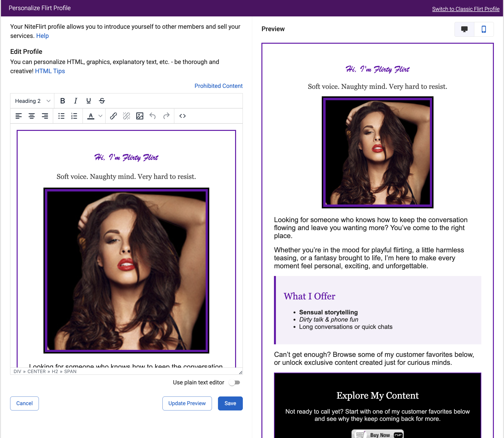The width and height of the screenshot is (504, 438).
Task: Center-align the text
Action: 32,116
